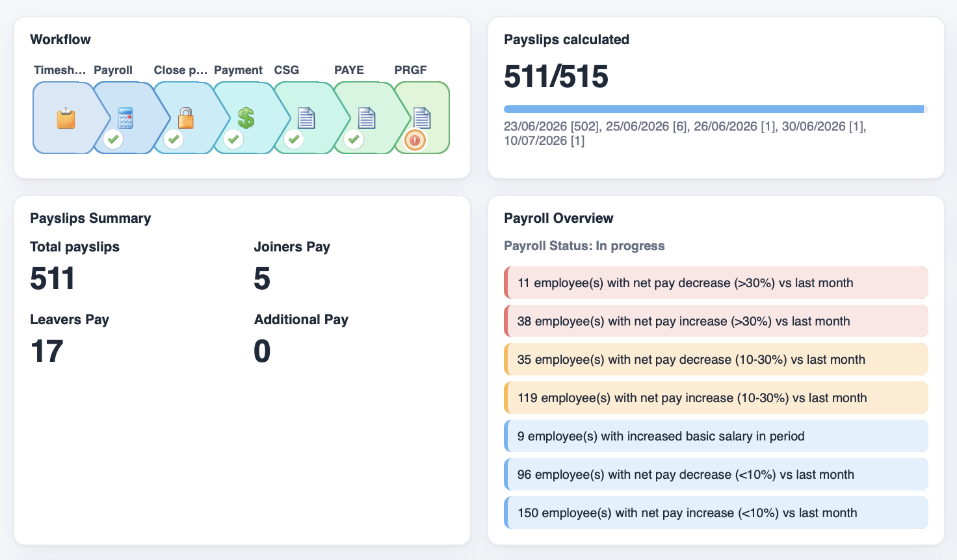Click the Payroll Status: In progress text
Viewport: 957px width, 560px height.
[x=584, y=246]
